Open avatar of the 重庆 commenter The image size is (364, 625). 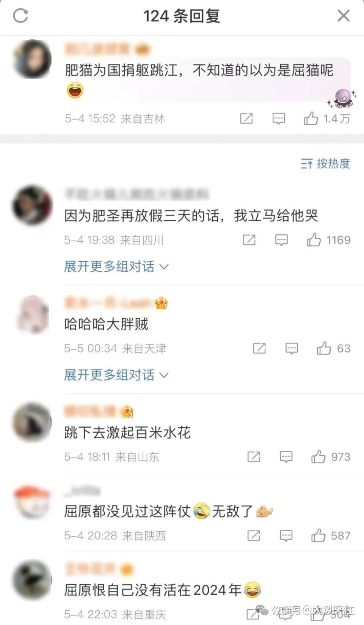pos(32,579)
